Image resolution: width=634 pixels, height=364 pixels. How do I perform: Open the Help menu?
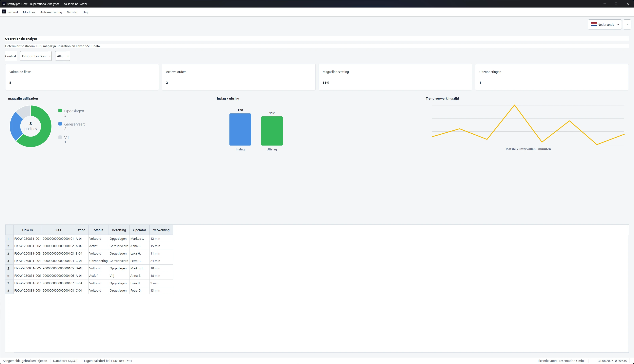pos(86,12)
